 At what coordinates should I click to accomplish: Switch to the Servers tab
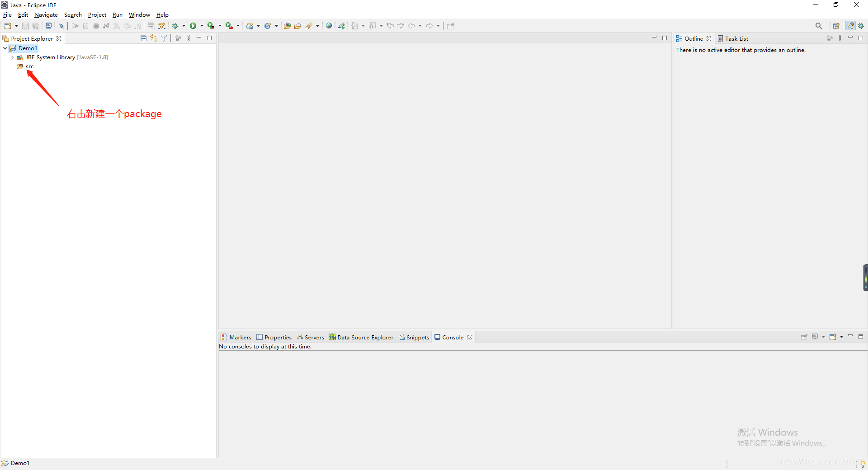[x=310, y=337]
